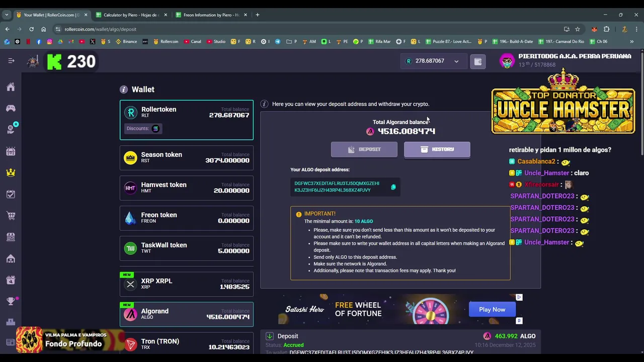
Task: Select the Algorand ALGO wallet
Action: (187, 314)
